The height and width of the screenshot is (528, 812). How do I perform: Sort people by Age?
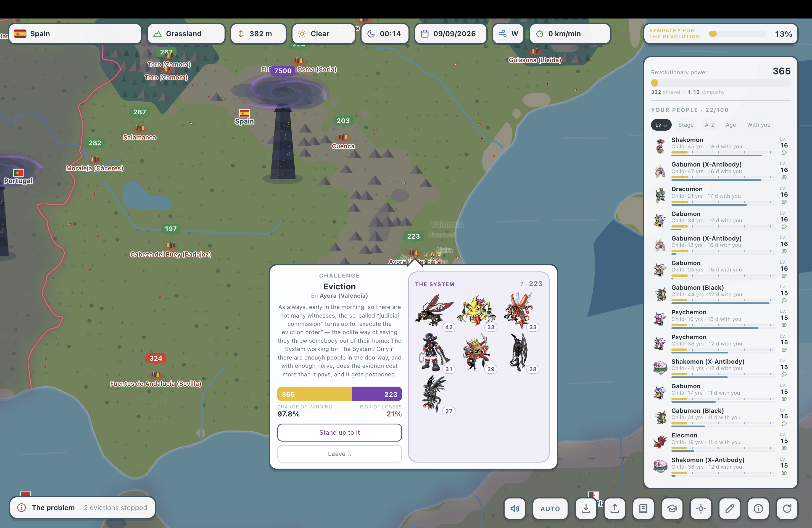731,125
